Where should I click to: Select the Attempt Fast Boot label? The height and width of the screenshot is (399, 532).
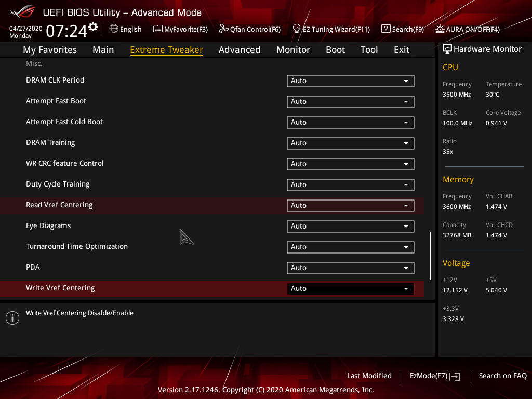tap(56, 101)
